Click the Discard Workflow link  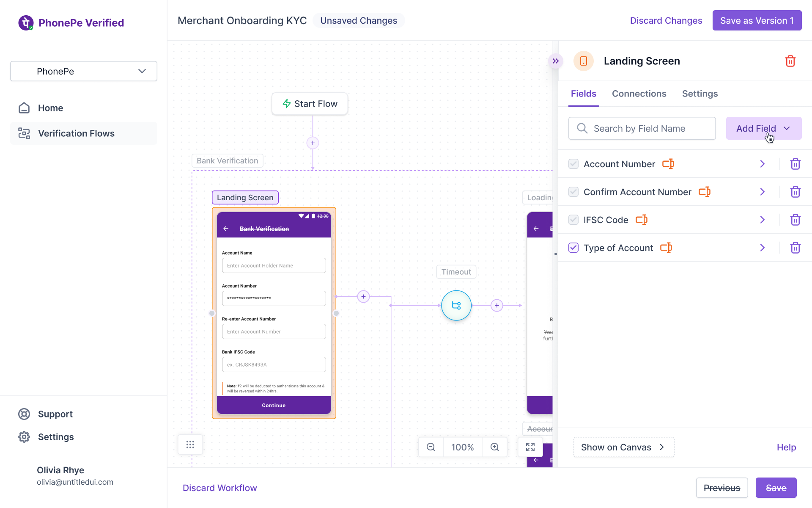(x=219, y=488)
